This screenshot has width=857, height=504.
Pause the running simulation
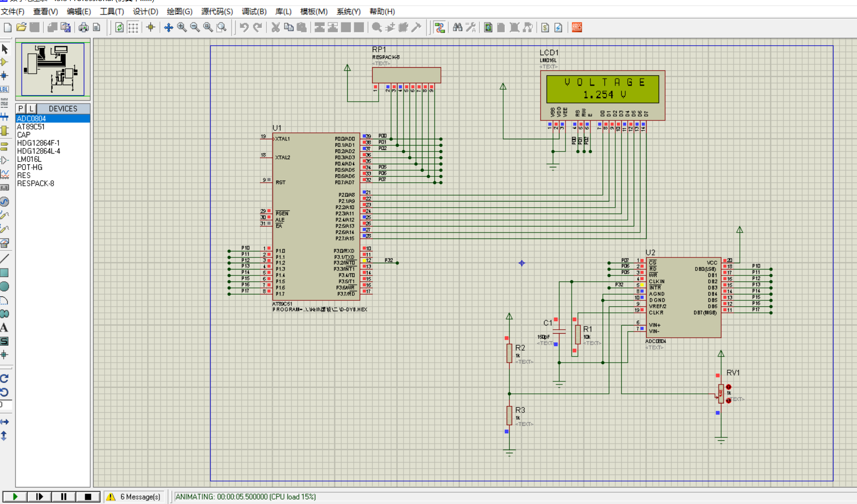point(64,497)
